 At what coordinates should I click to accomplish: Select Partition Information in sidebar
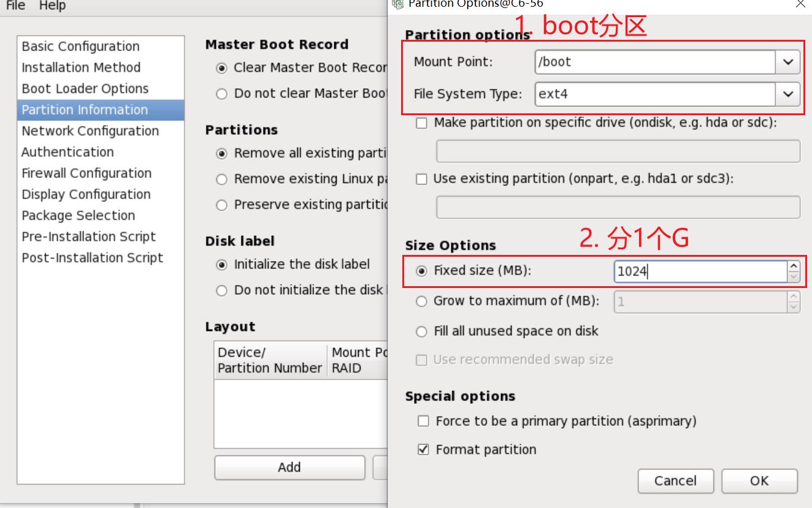pos(101,110)
